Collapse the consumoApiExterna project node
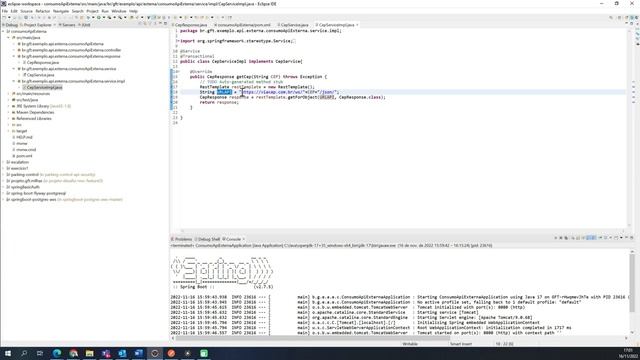640x360 pixels. pyautogui.click(x=3, y=31)
